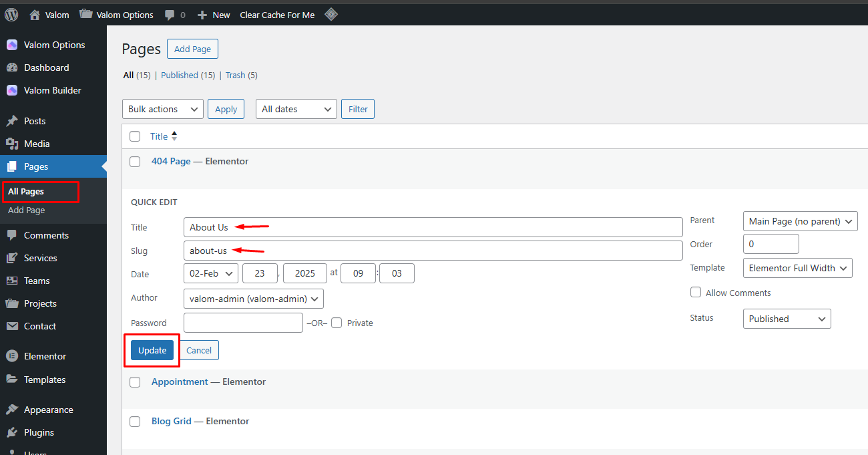Screen dimensions: 868x455
Task: Open the Status dropdown
Action: pyautogui.click(x=787, y=319)
